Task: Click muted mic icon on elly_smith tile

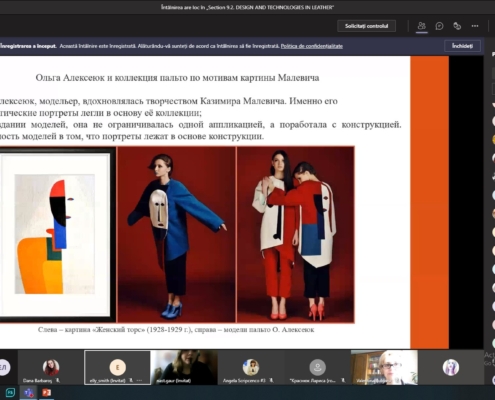Action: point(131,380)
